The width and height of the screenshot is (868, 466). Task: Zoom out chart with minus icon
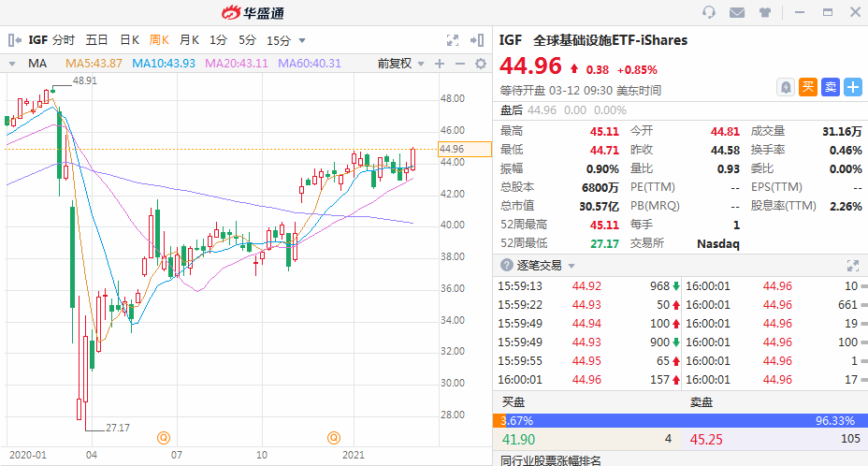click(x=460, y=64)
